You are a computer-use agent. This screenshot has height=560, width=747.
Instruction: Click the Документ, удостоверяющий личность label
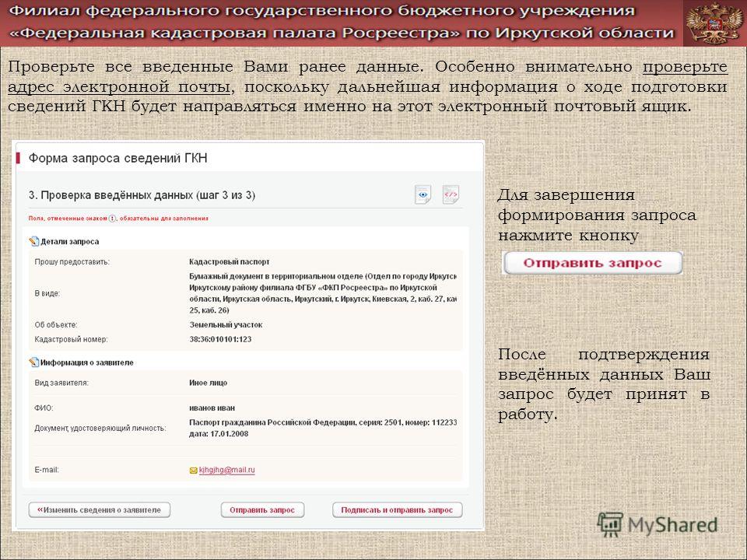[x=100, y=428]
